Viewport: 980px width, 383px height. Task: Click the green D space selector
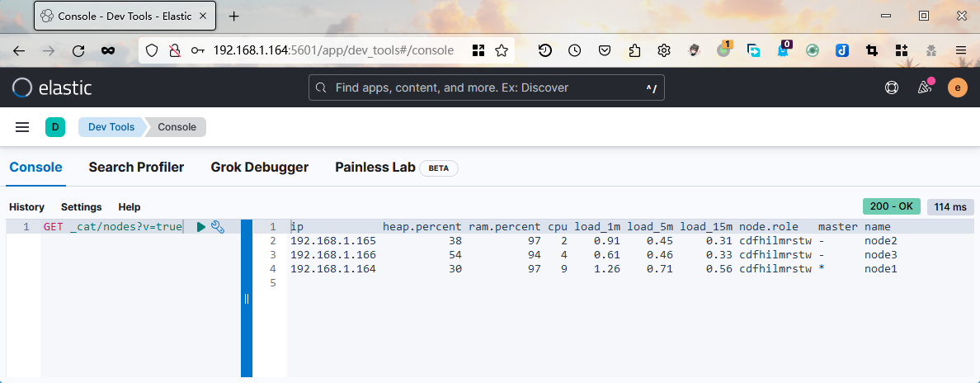[x=55, y=127]
